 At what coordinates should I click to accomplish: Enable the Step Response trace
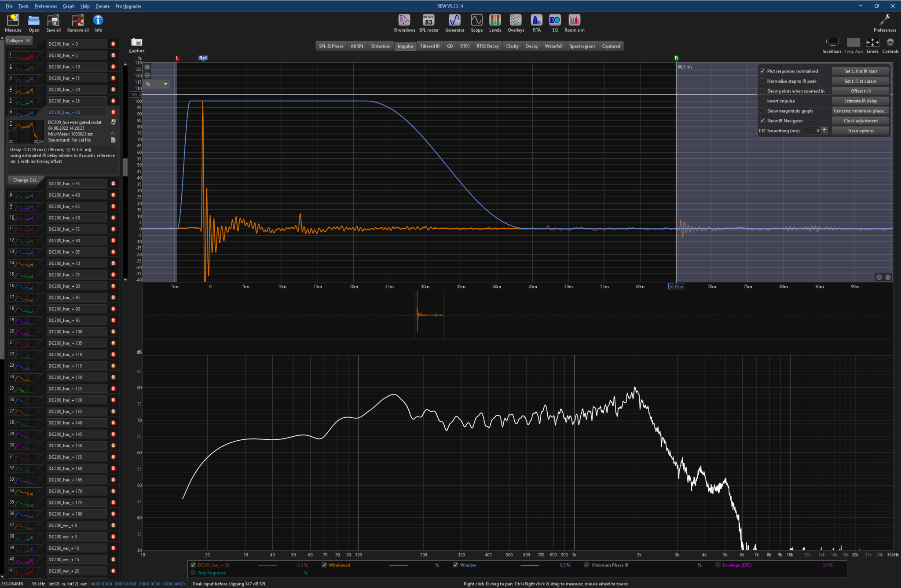[193, 573]
